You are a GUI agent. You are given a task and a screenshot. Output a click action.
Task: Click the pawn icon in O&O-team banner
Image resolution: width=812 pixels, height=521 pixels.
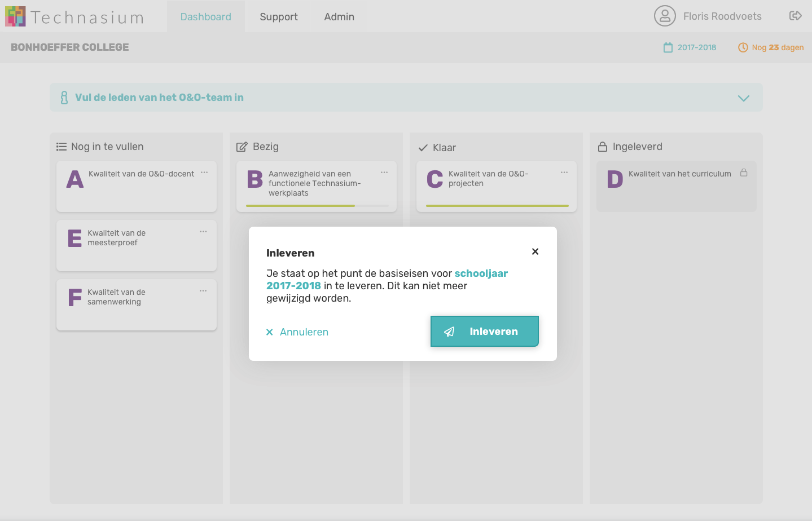click(x=64, y=98)
